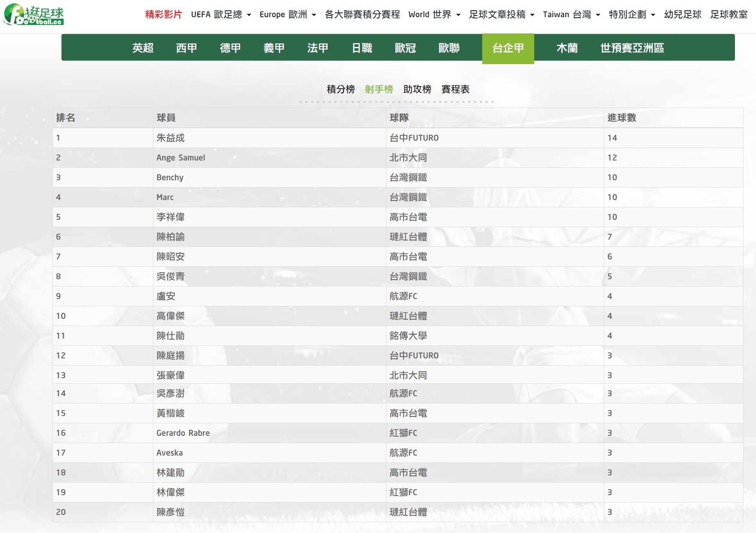Open the 世預賽亞洲區 tab

tap(632, 48)
